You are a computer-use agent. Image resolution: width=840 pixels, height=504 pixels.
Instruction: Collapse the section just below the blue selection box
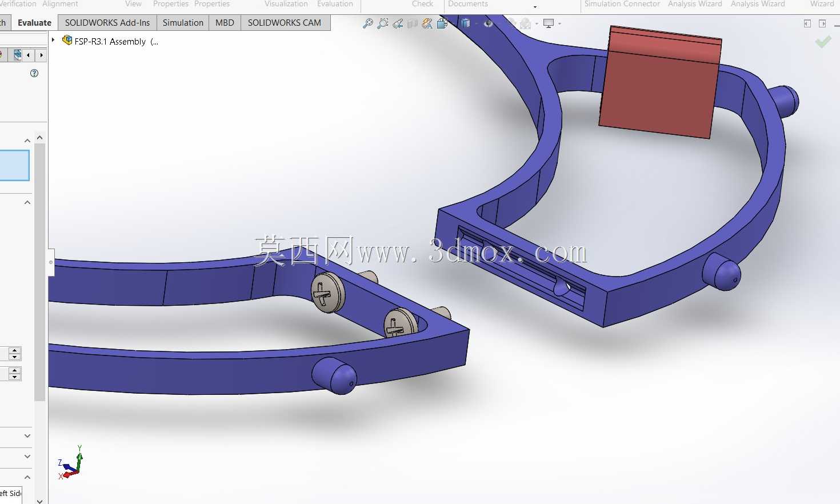click(x=27, y=202)
